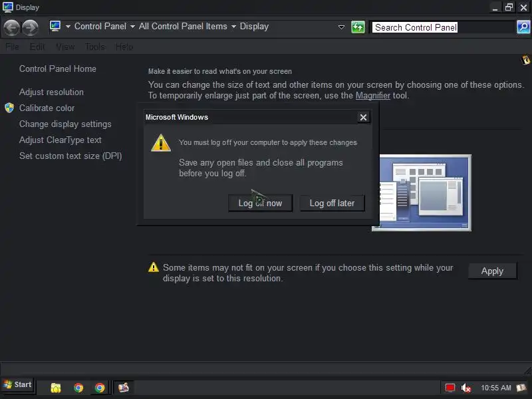Click the Back navigation arrow
The width and height of the screenshot is (532, 399).
click(11, 27)
